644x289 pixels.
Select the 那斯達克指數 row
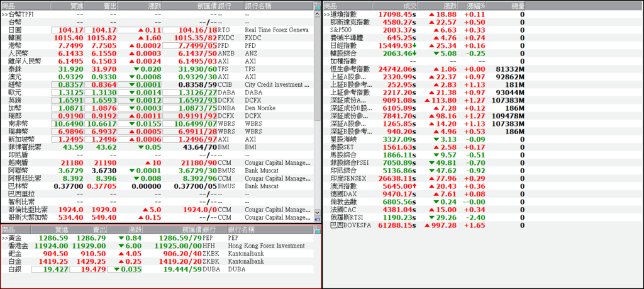(x=425, y=22)
